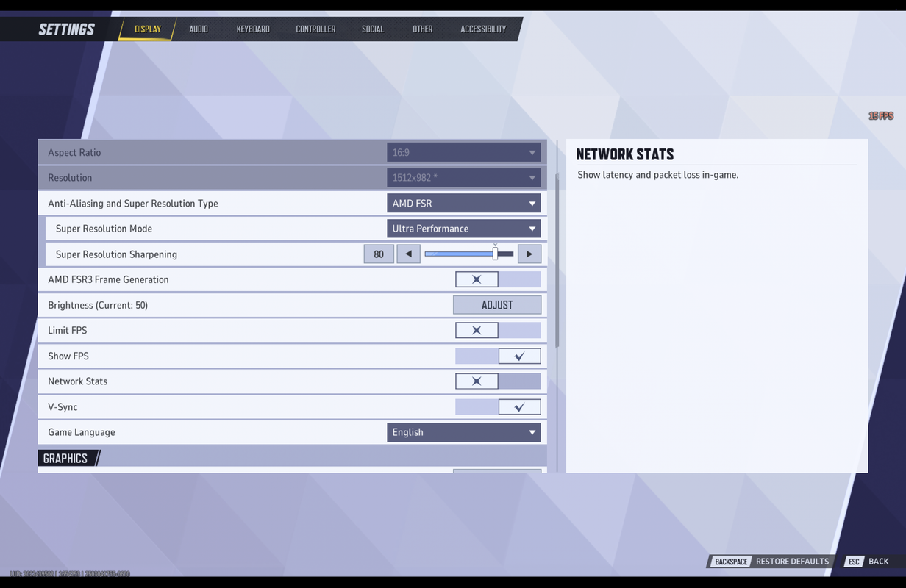
Task: Click the Brightness (Current: 50) label
Action: (98, 305)
